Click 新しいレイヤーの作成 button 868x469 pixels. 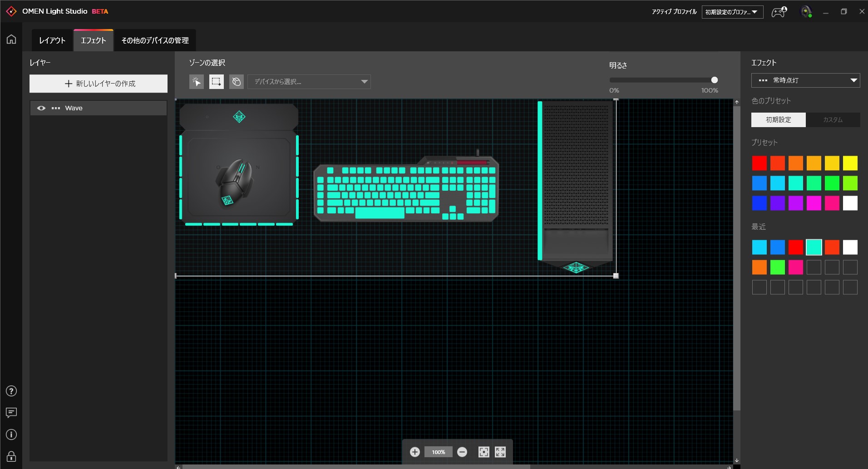click(x=99, y=84)
